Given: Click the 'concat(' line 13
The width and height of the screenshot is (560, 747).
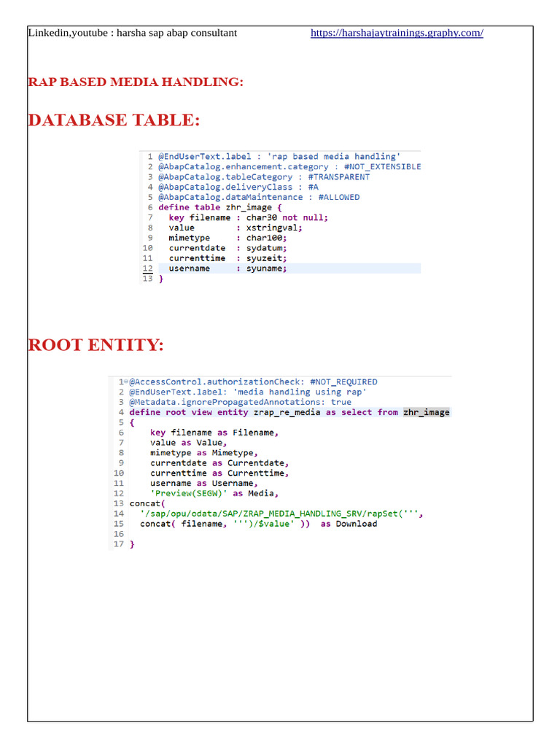Looking at the screenshot, I should tap(147, 503).
